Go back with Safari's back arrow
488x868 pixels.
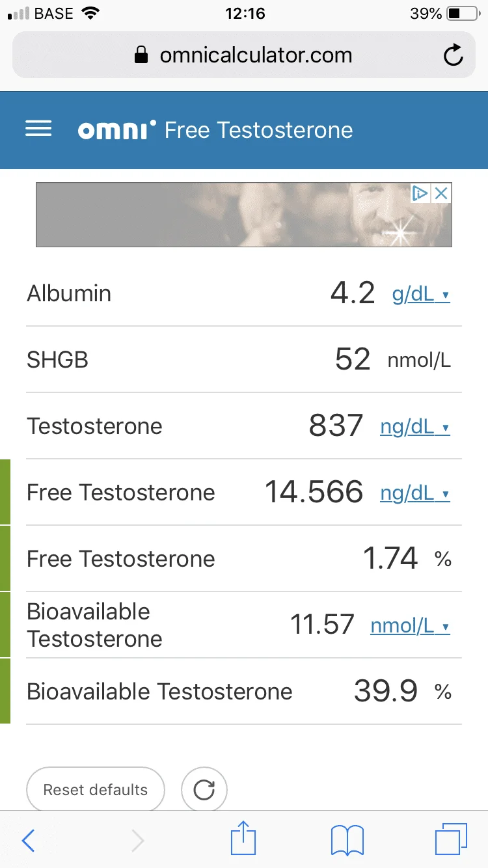[x=28, y=841]
